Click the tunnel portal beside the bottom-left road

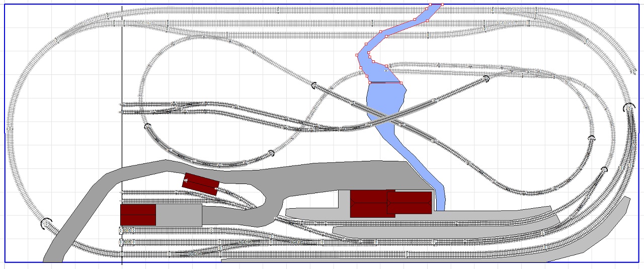point(46,222)
